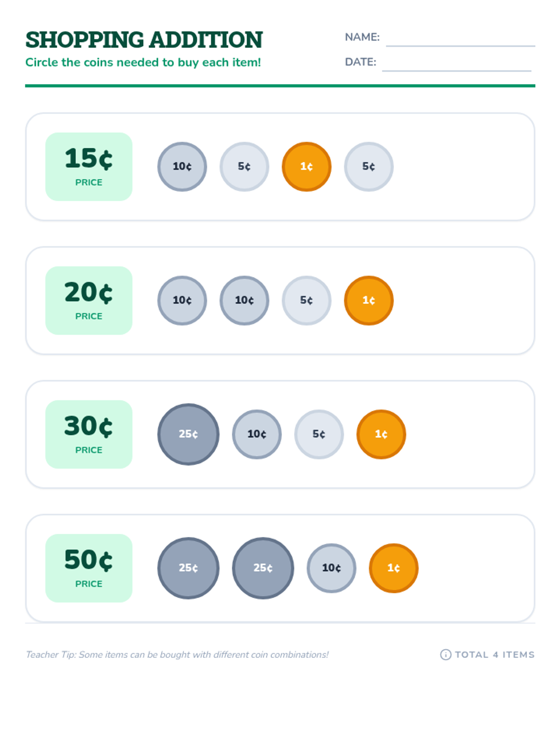Click the 20¢ price tag
The width and height of the screenshot is (560, 747).
pos(89,300)
